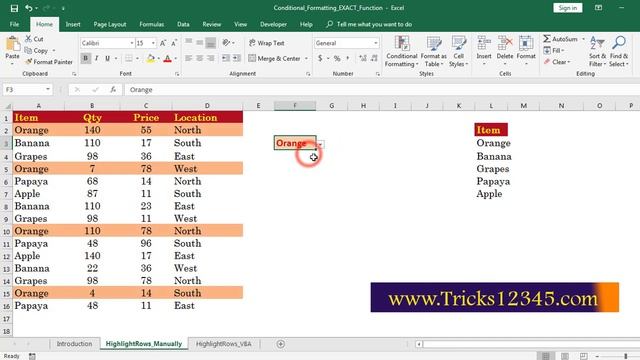
Task: Switch to the Page Layout ribbon tab
Action: [110, 24]
